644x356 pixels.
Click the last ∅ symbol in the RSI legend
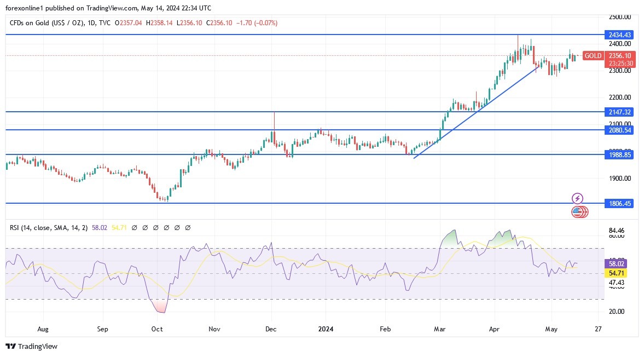[189, 227]
